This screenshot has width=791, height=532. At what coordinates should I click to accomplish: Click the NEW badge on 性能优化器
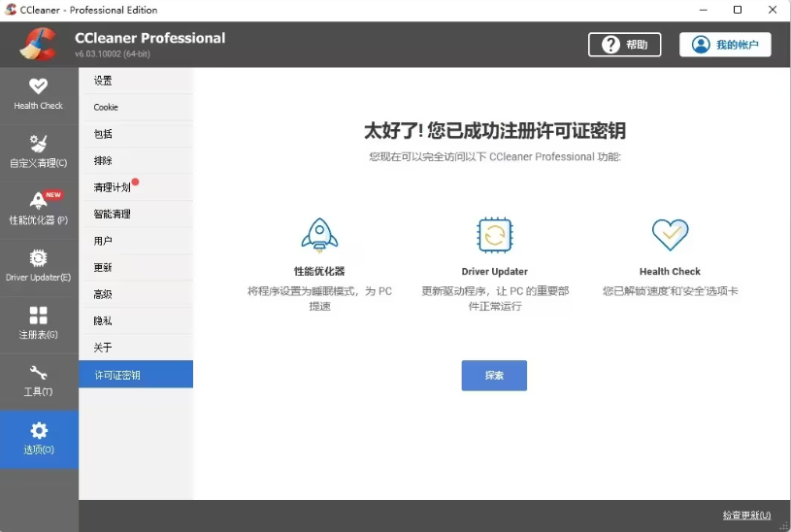tap(53, 195)
